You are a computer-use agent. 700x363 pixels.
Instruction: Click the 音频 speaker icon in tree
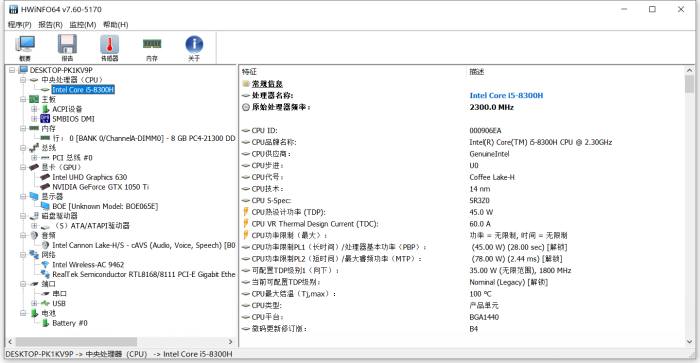point(34,235)
